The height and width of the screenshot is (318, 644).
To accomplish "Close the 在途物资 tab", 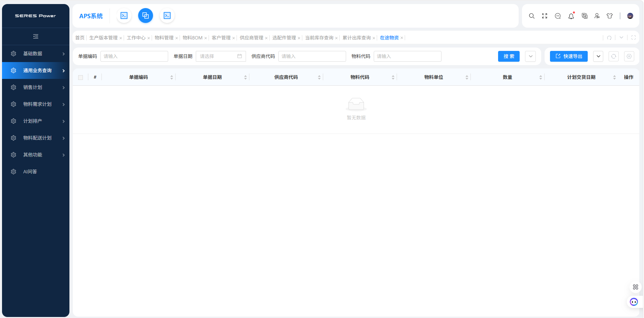I will [402, 38].
